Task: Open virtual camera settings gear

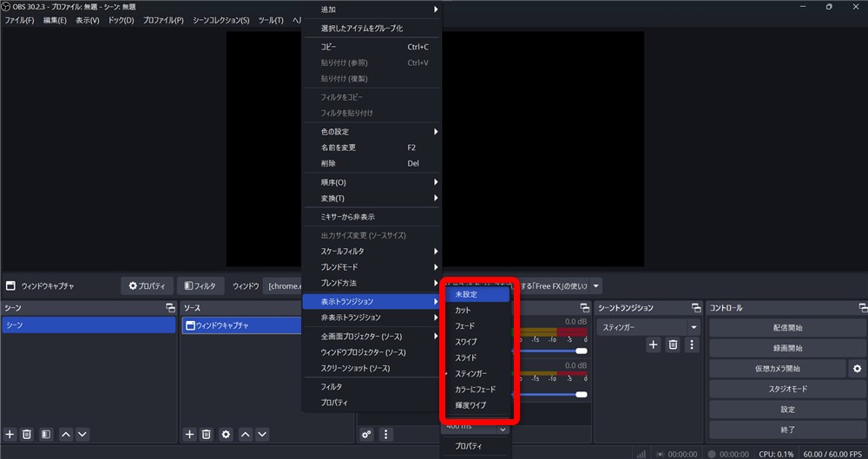Action: point(857,369)
